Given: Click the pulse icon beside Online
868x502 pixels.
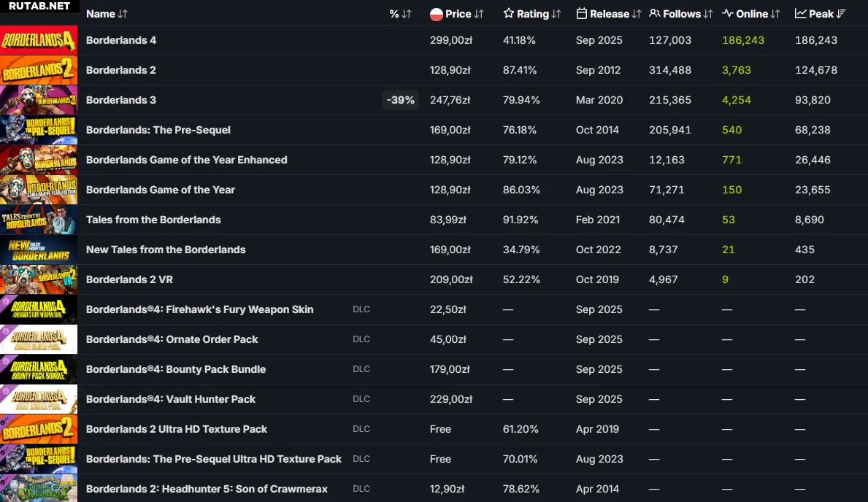Looking at the screenshot, I should click(727, 13).
